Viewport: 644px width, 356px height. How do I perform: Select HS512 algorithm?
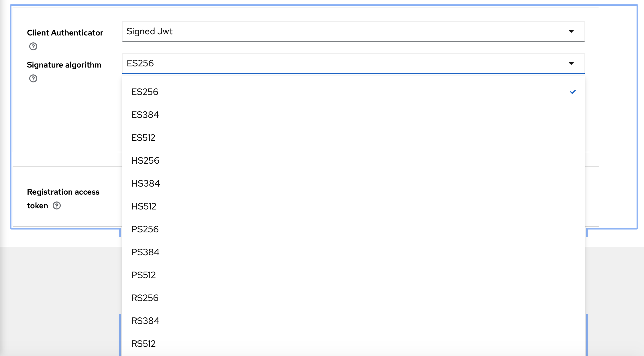click(353, 206)
